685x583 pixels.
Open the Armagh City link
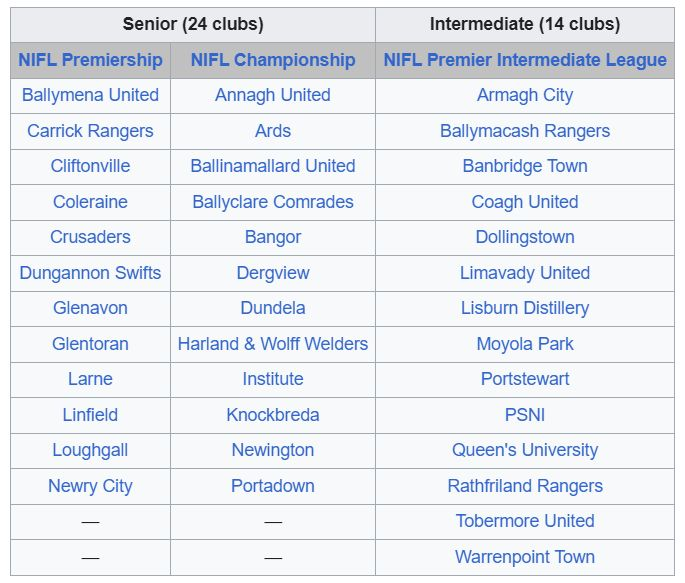(x=525, y=95)
